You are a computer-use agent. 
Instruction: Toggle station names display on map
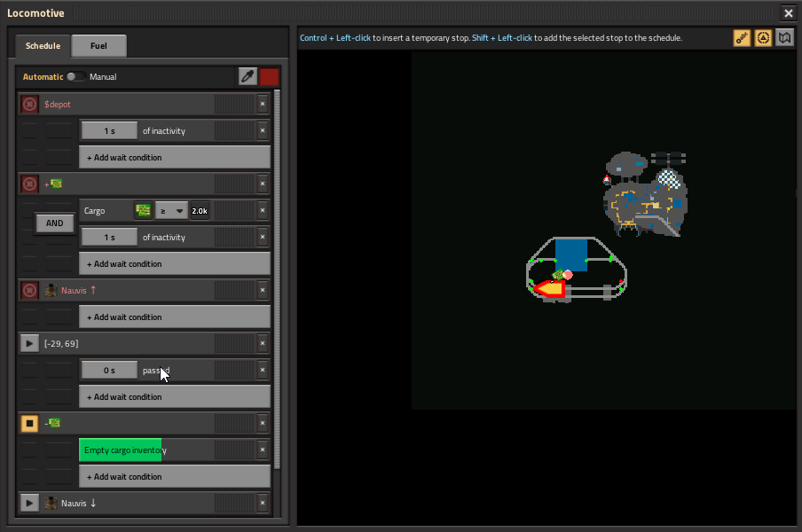click(742, 38)
